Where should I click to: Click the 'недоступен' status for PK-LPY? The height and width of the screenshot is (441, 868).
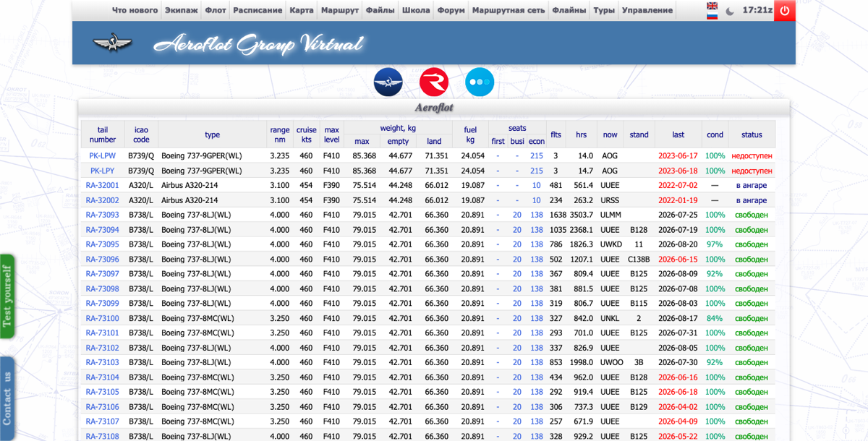coord(752,171)
